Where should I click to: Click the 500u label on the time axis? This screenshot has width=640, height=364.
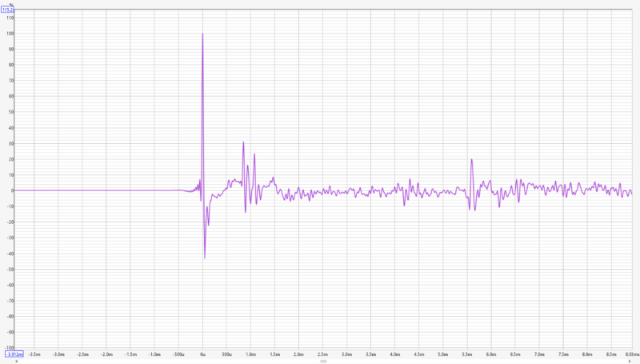pyautogui.click(x=226, y=354)
